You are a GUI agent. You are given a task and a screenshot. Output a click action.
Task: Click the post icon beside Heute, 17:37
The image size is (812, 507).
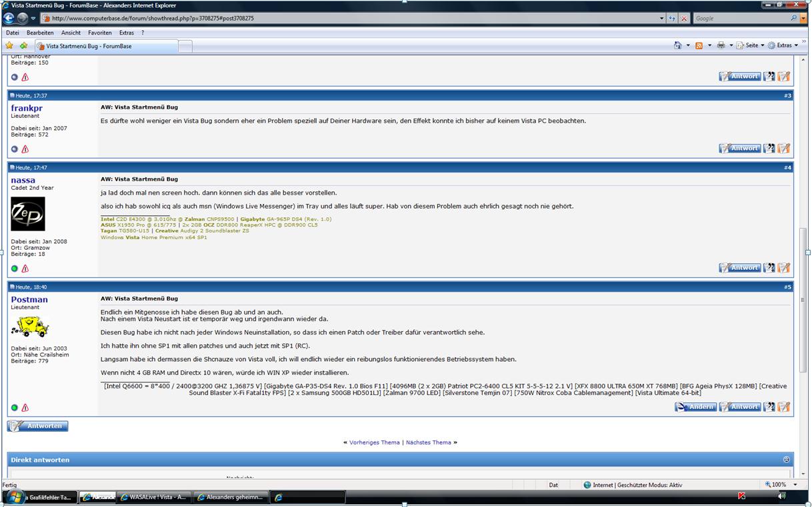point(12,95)
